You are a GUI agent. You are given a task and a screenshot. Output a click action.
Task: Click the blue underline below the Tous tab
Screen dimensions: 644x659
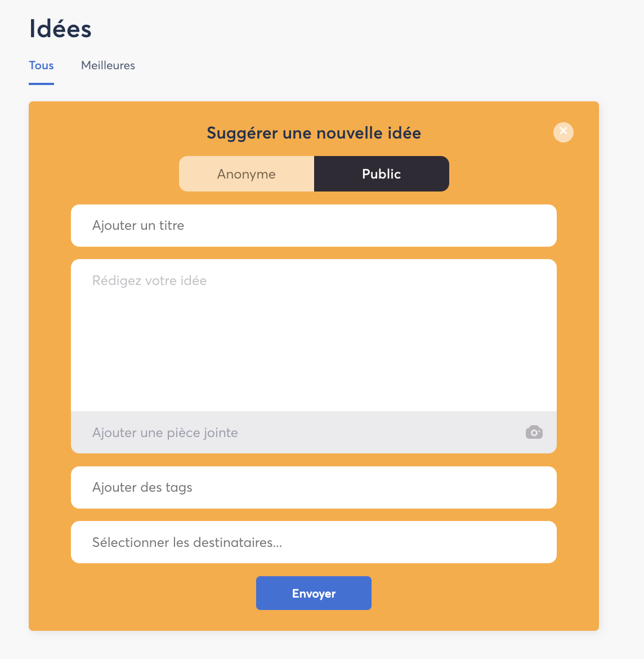[x=41, y=83]
